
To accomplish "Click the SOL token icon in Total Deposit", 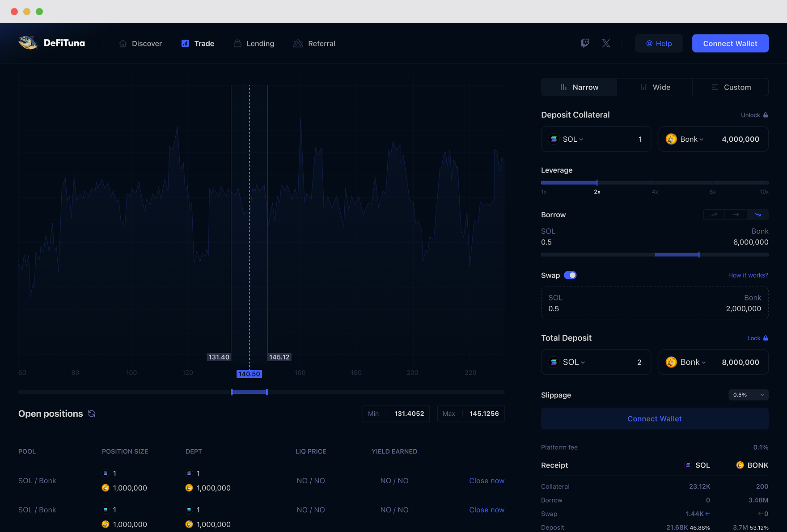I will [x=554, y=362].
